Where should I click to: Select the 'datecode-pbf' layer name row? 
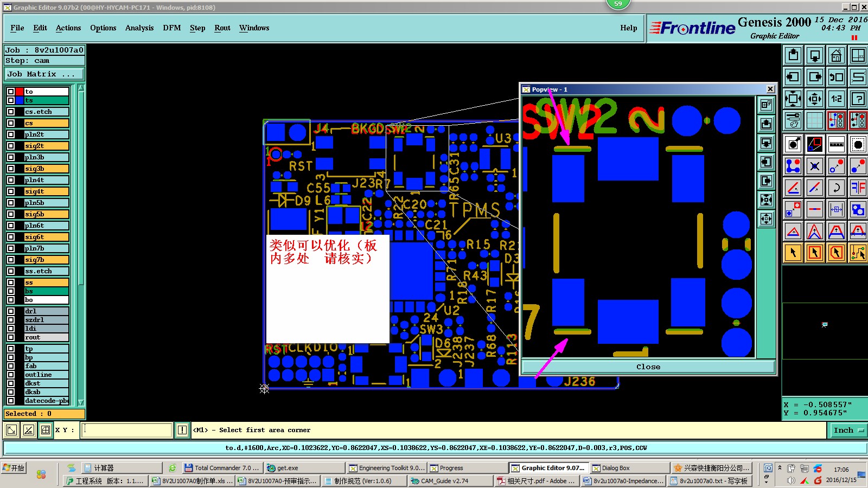tap(47, 401)
